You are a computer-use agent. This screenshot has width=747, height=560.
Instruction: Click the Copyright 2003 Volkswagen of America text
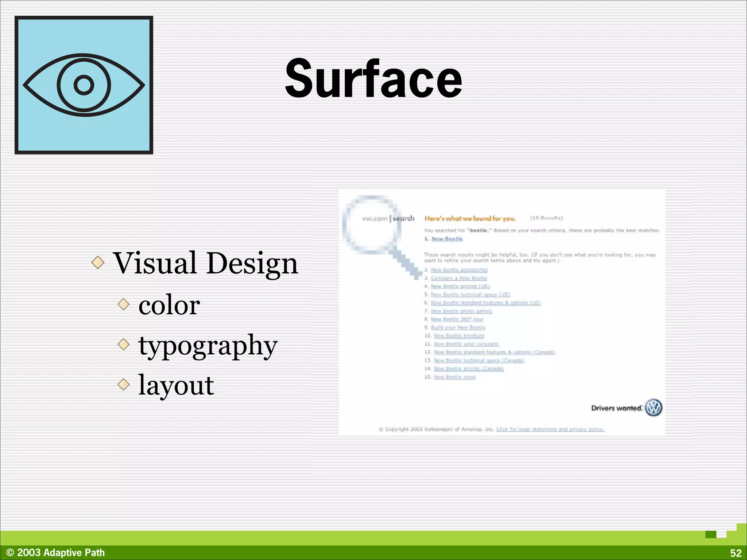point(437,429)
